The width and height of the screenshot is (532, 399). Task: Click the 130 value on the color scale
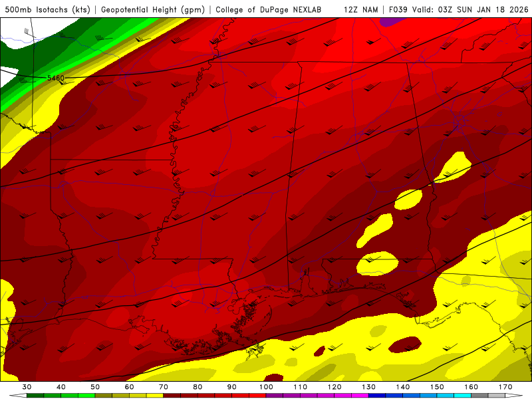tap(369, 387)
